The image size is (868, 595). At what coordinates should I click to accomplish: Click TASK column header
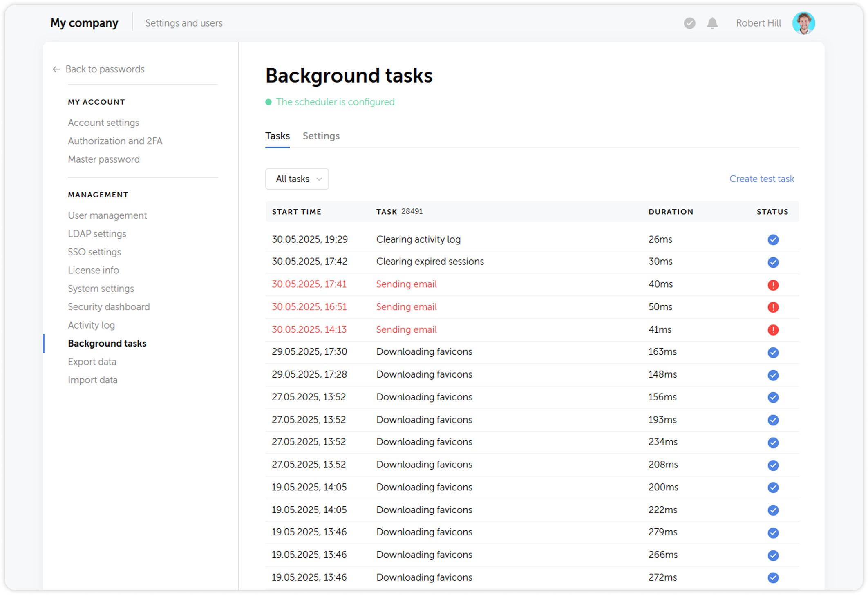point(387,212)
